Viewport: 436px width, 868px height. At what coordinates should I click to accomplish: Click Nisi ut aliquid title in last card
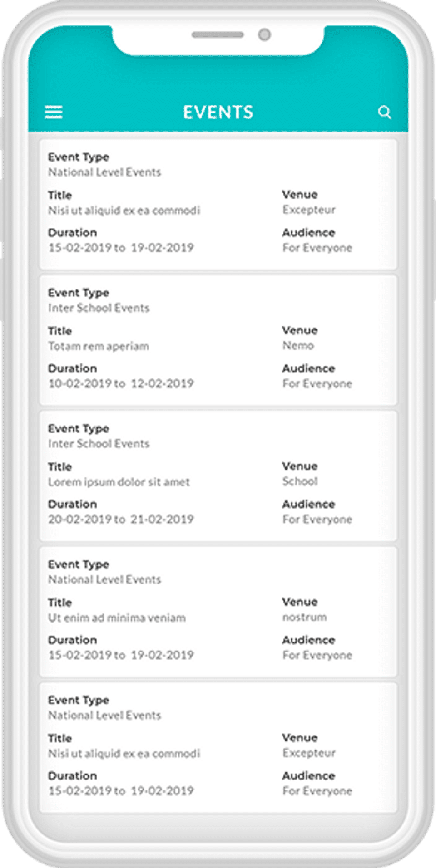click(124, 754)
